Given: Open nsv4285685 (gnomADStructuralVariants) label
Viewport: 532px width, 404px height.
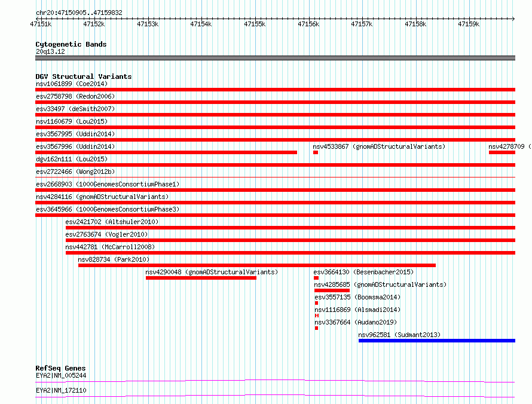Looking at the screenshot, I should pos(380,284).
